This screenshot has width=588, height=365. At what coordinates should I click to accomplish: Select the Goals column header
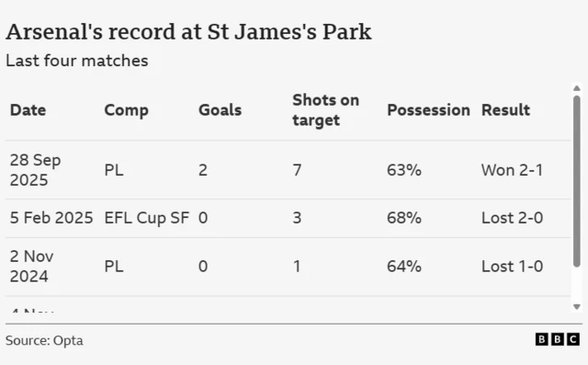pyautogui.click(x=220, y=110)
